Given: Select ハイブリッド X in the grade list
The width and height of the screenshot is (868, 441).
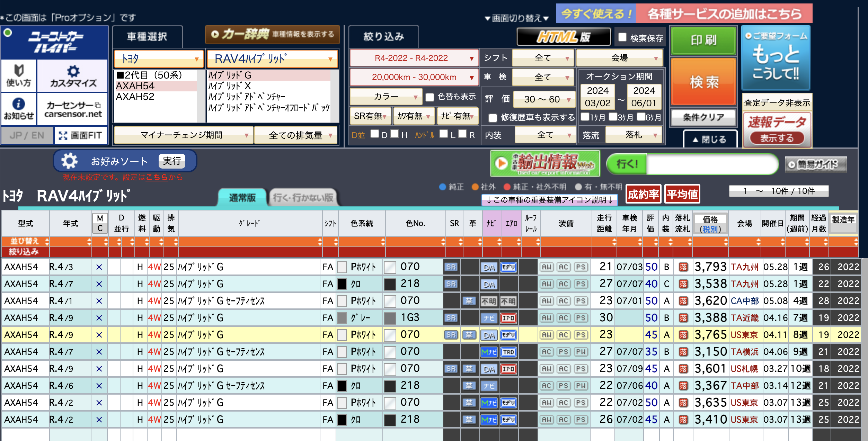Looking at the screenshot, I should tap(269, 86).
